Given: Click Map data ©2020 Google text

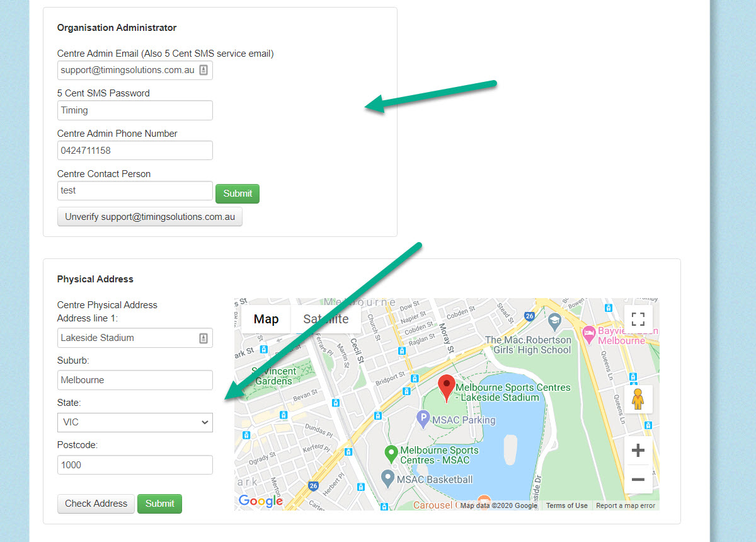Looking at the screenshot, I should 499,505.
